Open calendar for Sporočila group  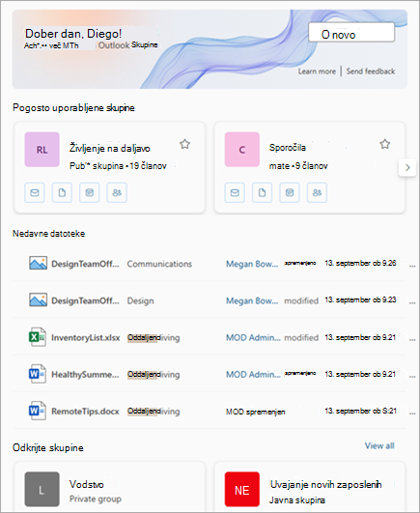point(290,192)
